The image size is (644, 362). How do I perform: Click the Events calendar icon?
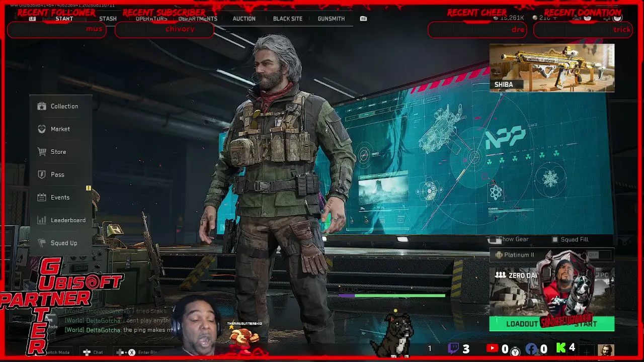[42, 198]
